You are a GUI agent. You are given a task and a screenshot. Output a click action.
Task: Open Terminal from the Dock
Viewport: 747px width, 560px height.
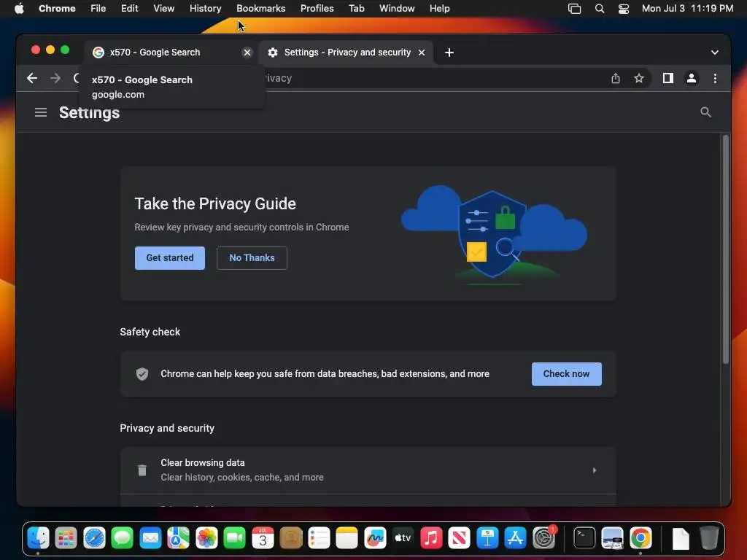pos(584,539)
